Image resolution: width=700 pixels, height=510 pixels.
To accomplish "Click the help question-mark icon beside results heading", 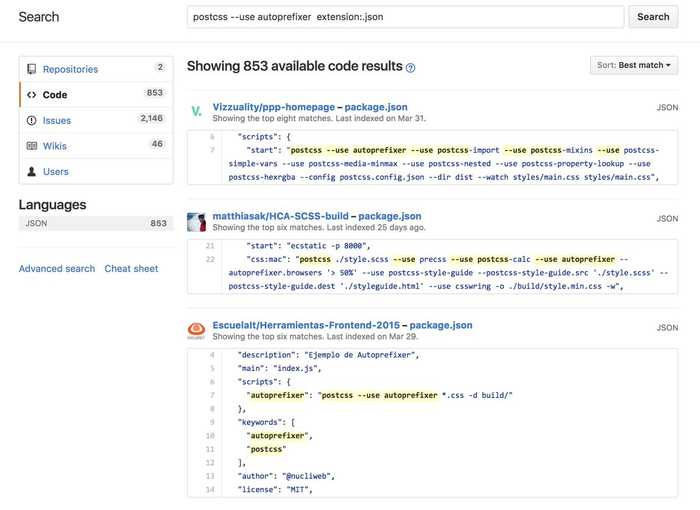I will point(410,67).
